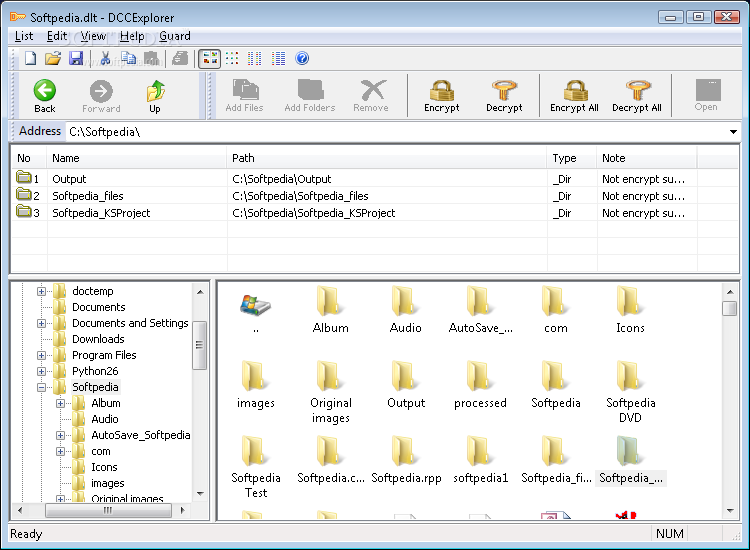
Task: Click the tree pane horizontal scrollbar thumb
Action: click(108, 510)
